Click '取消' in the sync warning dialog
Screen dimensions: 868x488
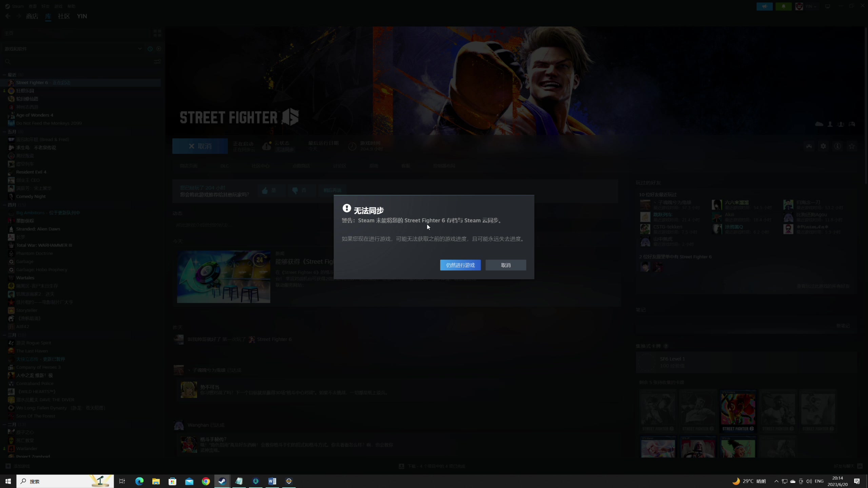pos(506,265)
